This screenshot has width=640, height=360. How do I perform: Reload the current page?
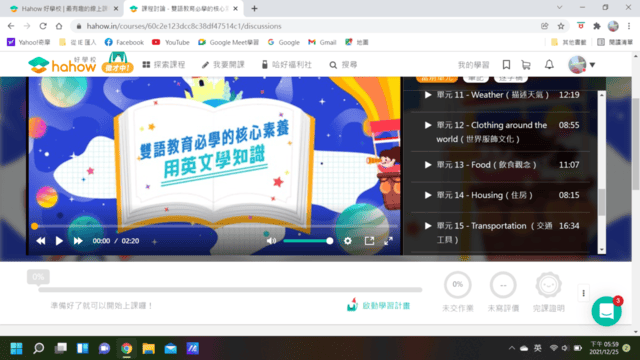pos(43,26)
